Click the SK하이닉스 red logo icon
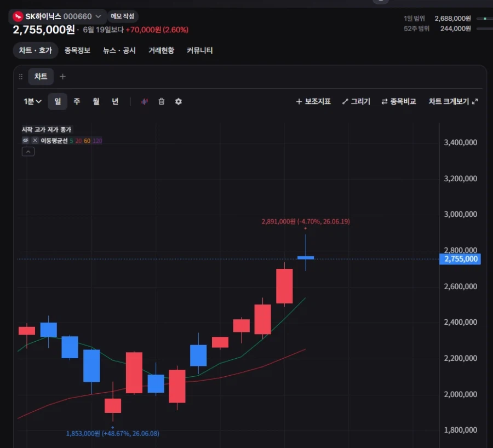 click(x=18, y=16)
